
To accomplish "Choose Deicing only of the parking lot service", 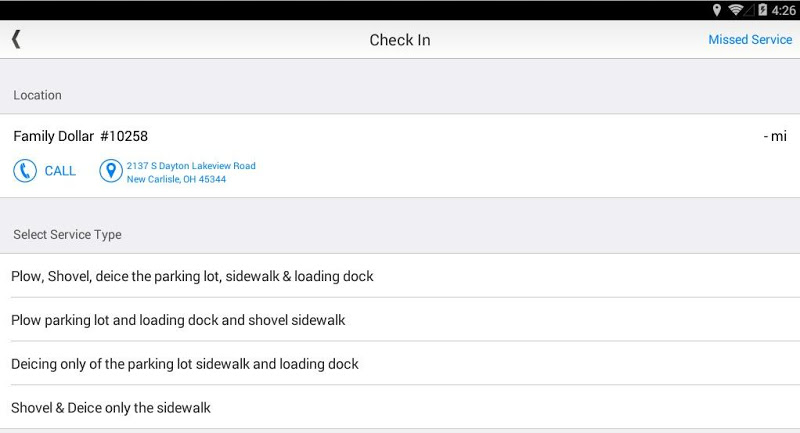I will [x=185, y=364].
